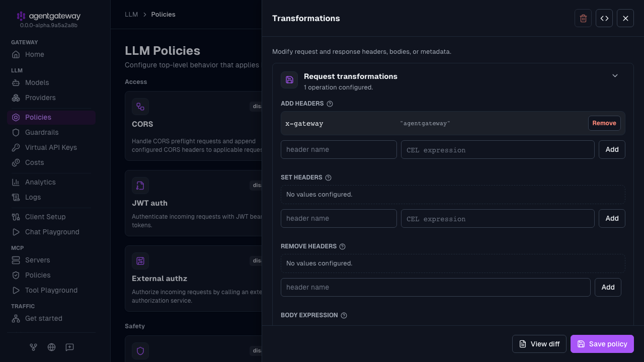Click the External authz card icon
This screenshot has width=644, height=362.
click(140, 261)
